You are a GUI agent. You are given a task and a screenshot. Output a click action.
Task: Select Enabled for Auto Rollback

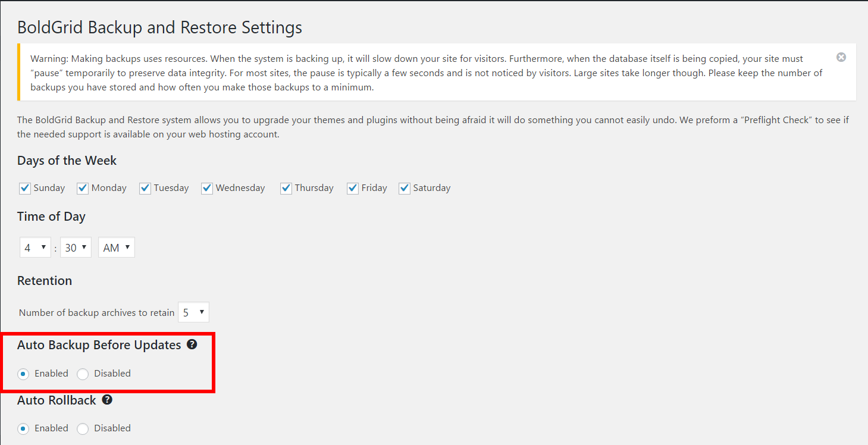pyautogui.click(x=23, y=428)
